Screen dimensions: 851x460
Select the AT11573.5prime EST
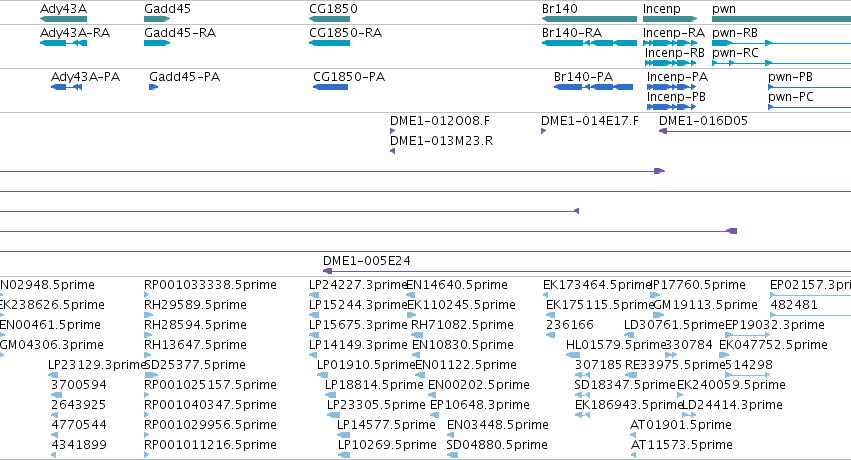682,445
